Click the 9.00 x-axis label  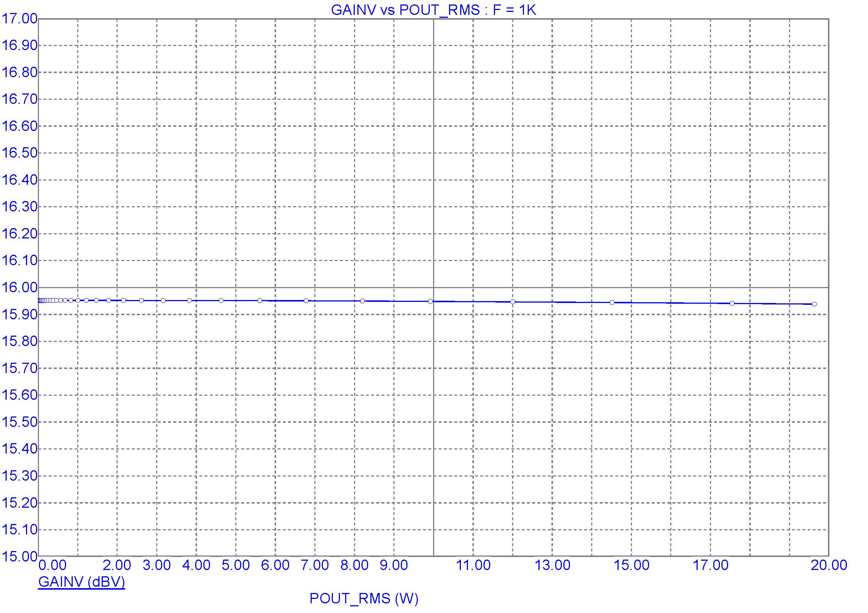pos(394,566)
